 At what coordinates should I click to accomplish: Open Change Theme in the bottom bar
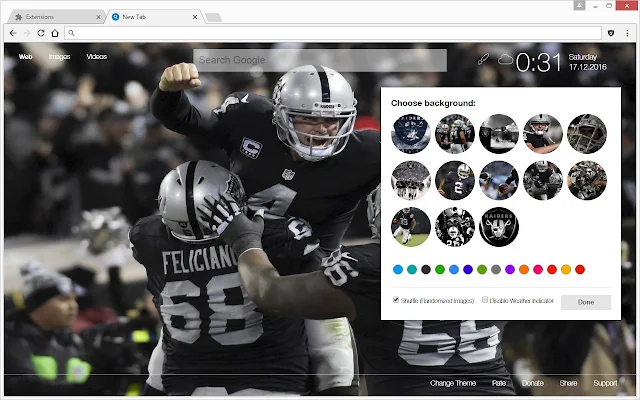tap(453, 383)
